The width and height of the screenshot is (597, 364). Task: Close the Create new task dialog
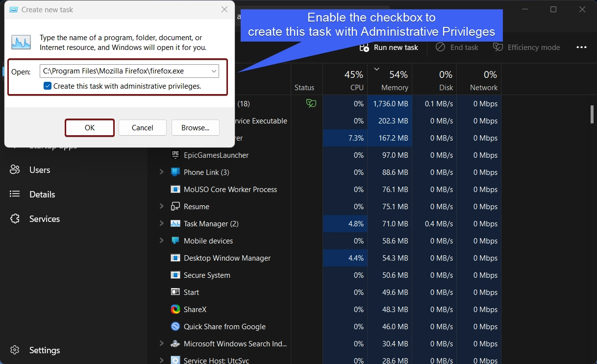pos(224,9)
